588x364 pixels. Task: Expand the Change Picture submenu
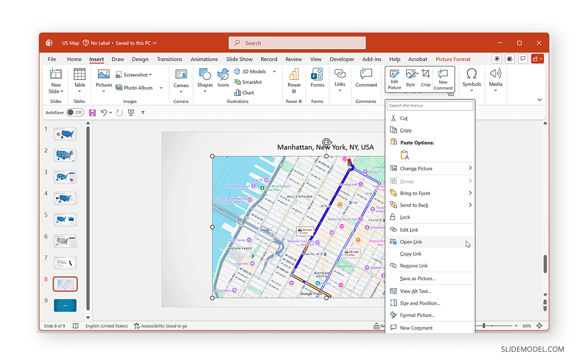(470, 168)
